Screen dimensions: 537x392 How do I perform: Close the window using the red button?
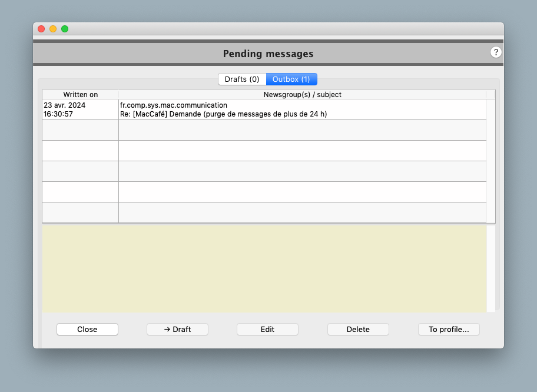[x=41, y=29]
